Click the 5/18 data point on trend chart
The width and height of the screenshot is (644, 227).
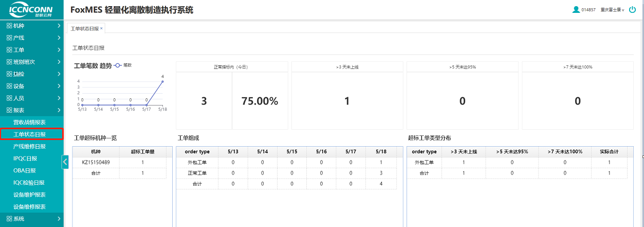[x=162, y=81]
